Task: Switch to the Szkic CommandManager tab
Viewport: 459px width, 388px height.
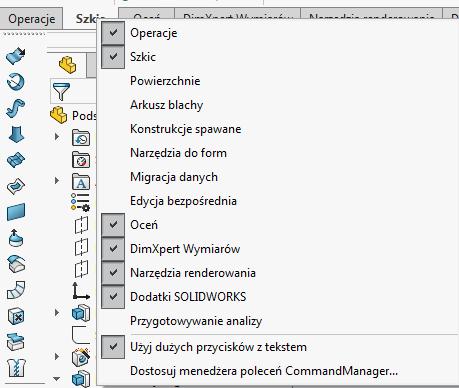Action: (x=87, y=19)
